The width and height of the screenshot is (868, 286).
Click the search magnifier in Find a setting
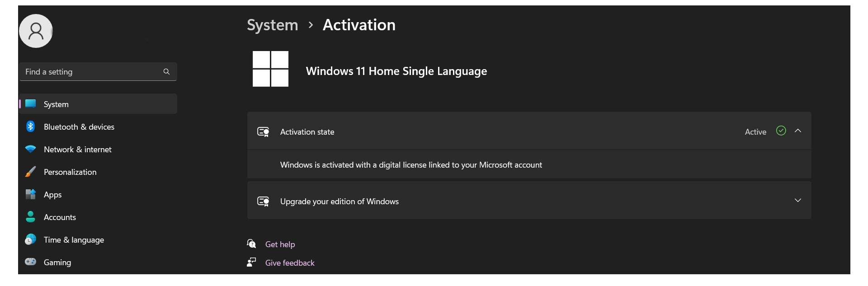coord(166,71)
